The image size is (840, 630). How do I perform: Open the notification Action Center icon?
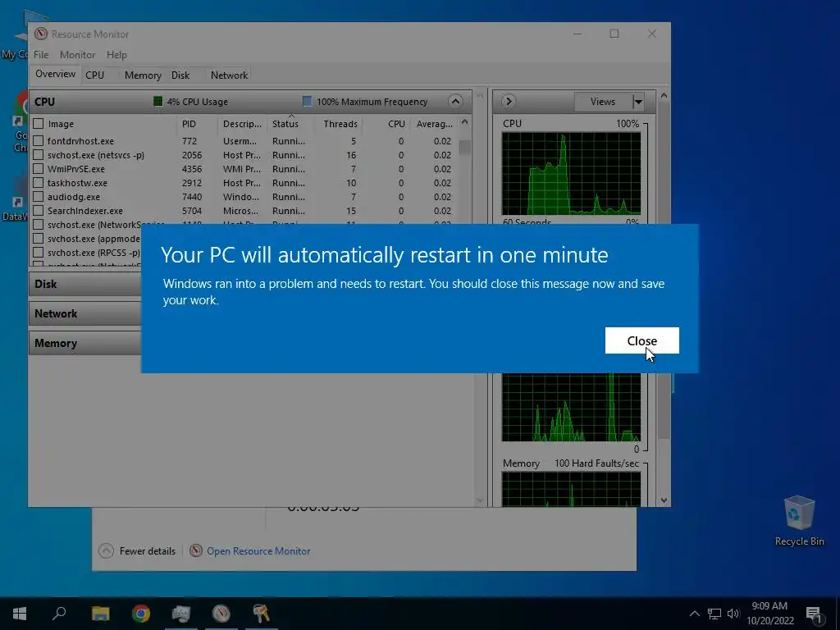click(x=815, y=614)
